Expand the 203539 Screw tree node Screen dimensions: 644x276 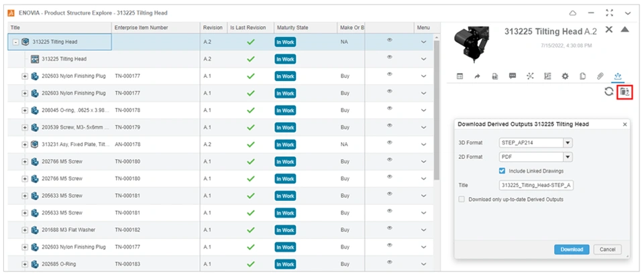point(25,127)
